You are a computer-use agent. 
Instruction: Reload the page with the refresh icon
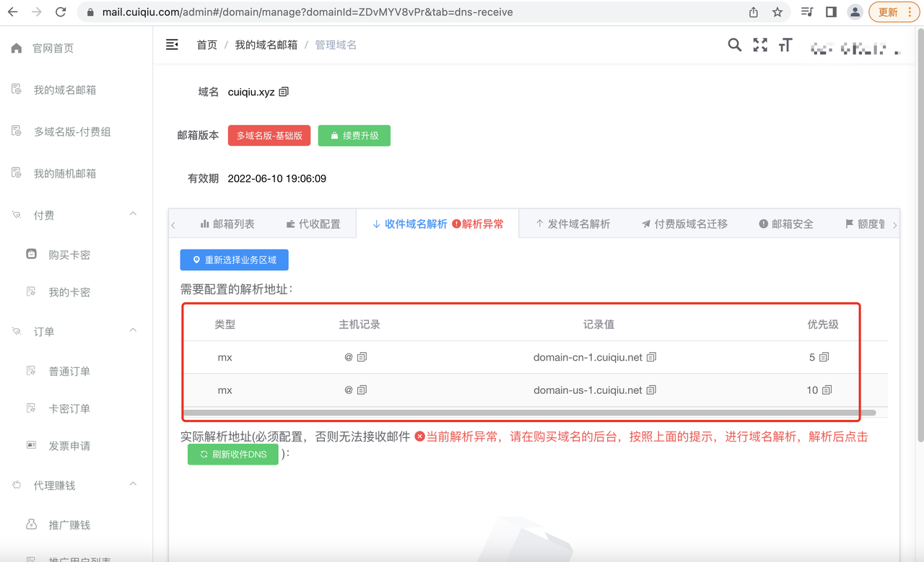coord(61,12)
